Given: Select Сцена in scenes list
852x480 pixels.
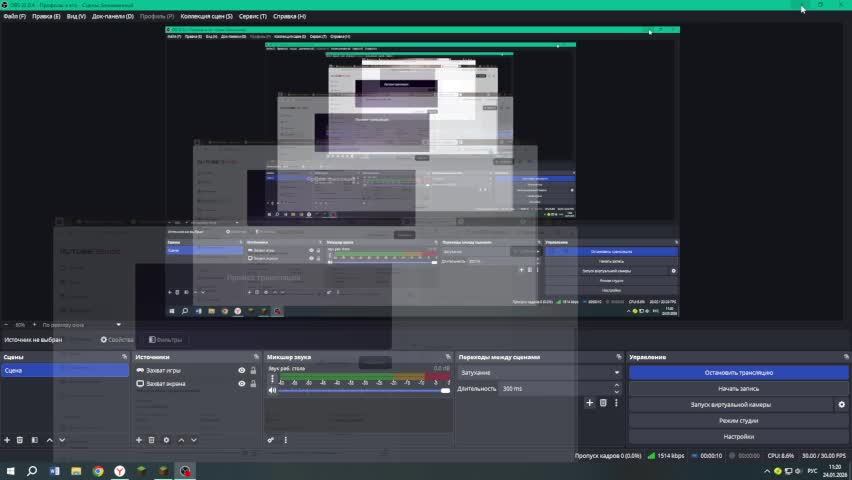Looking at the screenshot, I should 65,370.
